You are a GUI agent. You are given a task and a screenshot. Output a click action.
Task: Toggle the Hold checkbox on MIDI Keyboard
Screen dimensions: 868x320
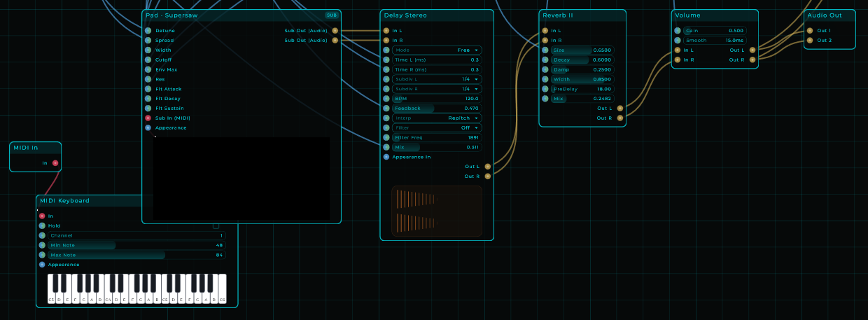pyautogui.click(x=216, y=226)
